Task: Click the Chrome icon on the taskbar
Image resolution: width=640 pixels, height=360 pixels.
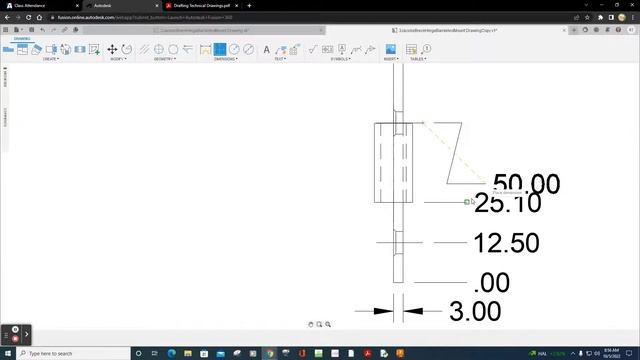Action: pos(270,353)
